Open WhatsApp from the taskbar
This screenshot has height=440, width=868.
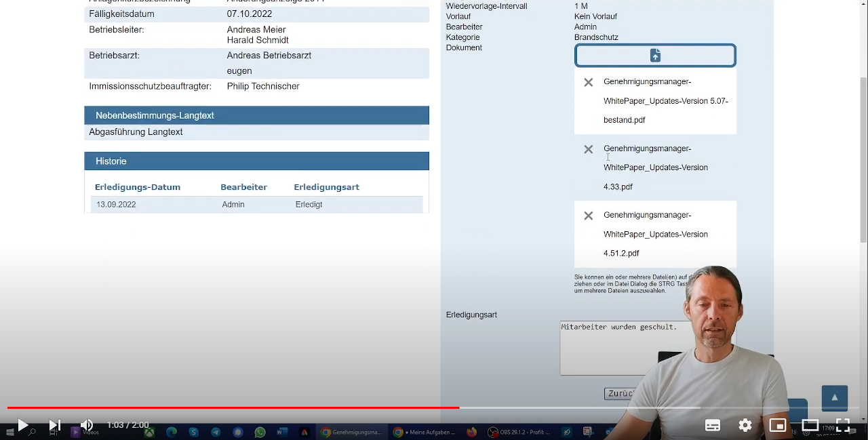pos(260,432)
